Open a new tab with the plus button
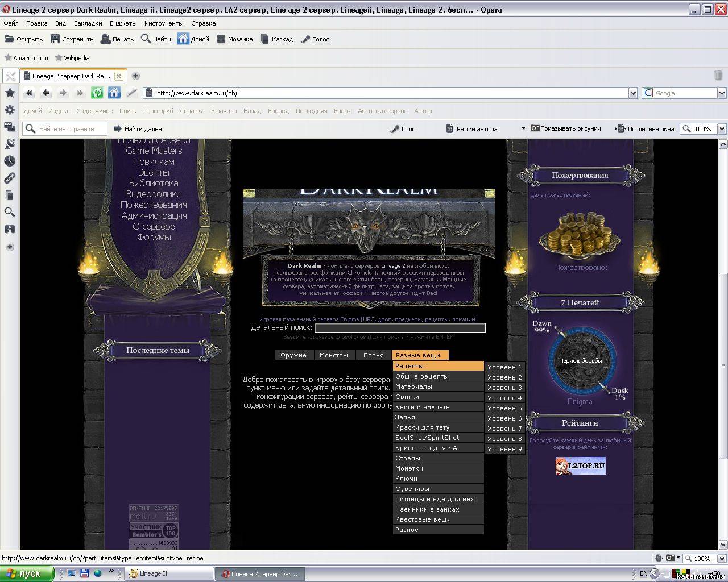The width and height of the screenshot is (728, 582). [x=135, y=76]
